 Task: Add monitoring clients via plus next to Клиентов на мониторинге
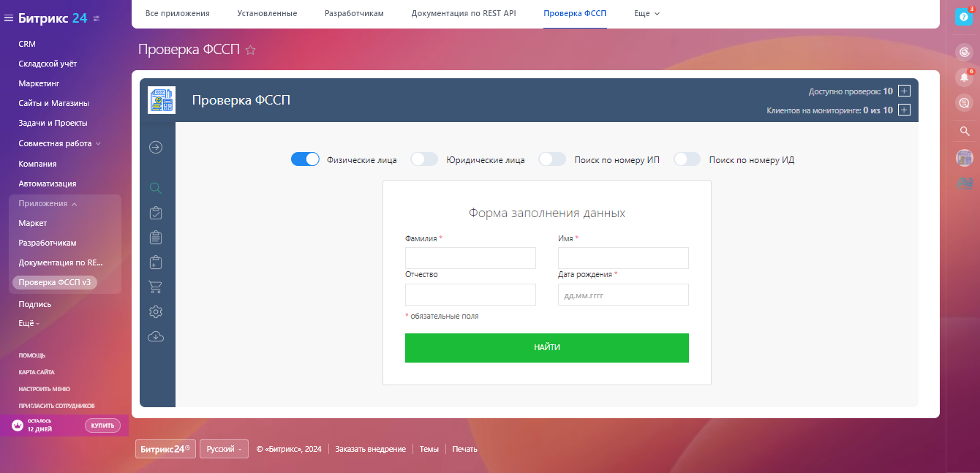click(904, 110)
